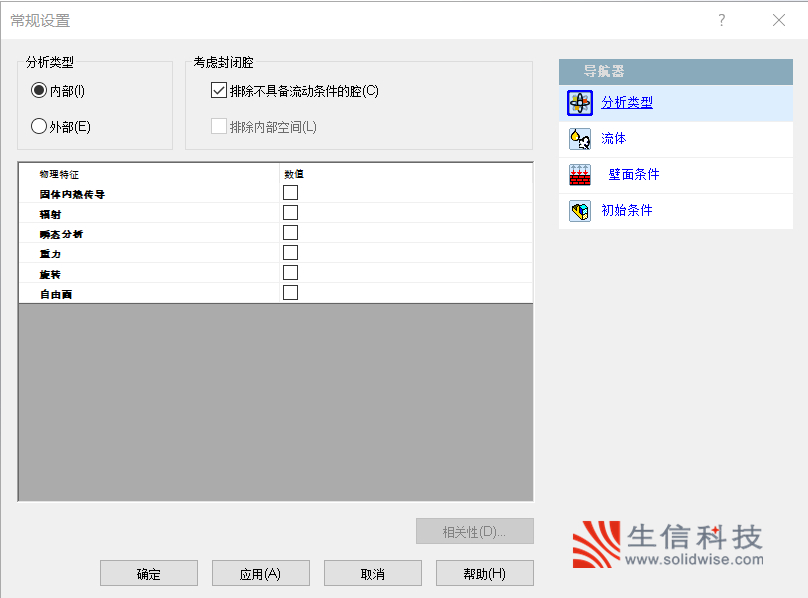Click the 分析类型 icon in the navigator
Image resolution: width=808 pixels, height=598 pixels.
579,103
